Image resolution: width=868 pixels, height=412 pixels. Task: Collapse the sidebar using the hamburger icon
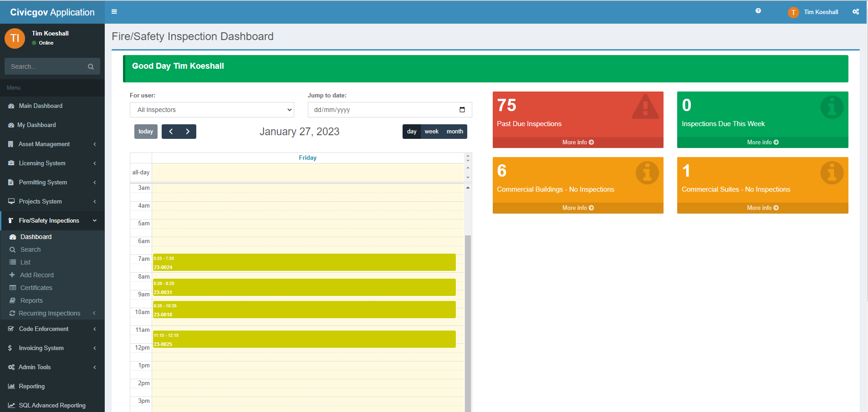(x=114, y=12)
